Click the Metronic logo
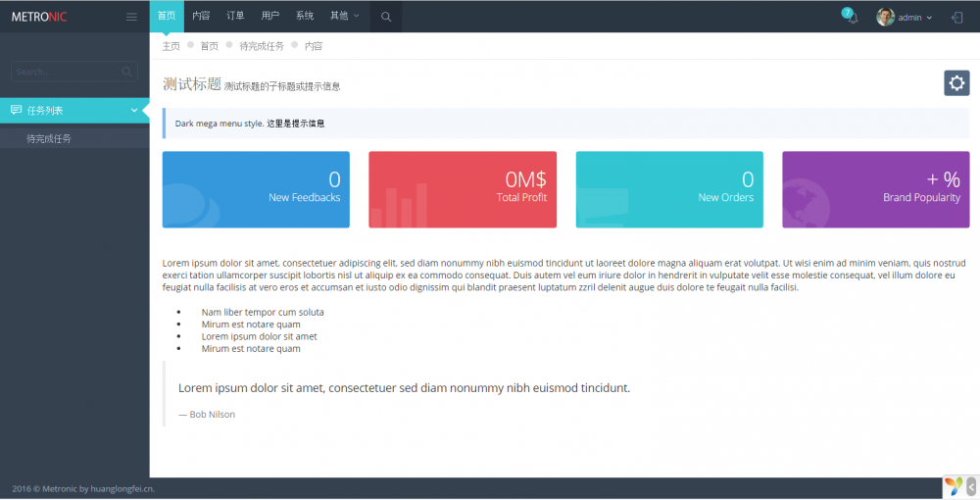Screen dimensions: 980x500 [x=39, y=17]
